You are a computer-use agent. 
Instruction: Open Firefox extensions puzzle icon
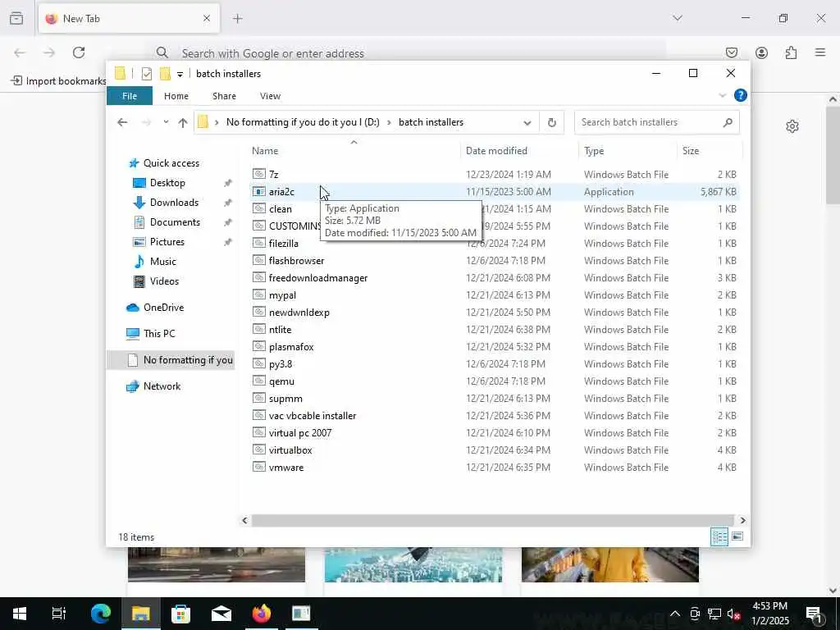tap(791, 52)
